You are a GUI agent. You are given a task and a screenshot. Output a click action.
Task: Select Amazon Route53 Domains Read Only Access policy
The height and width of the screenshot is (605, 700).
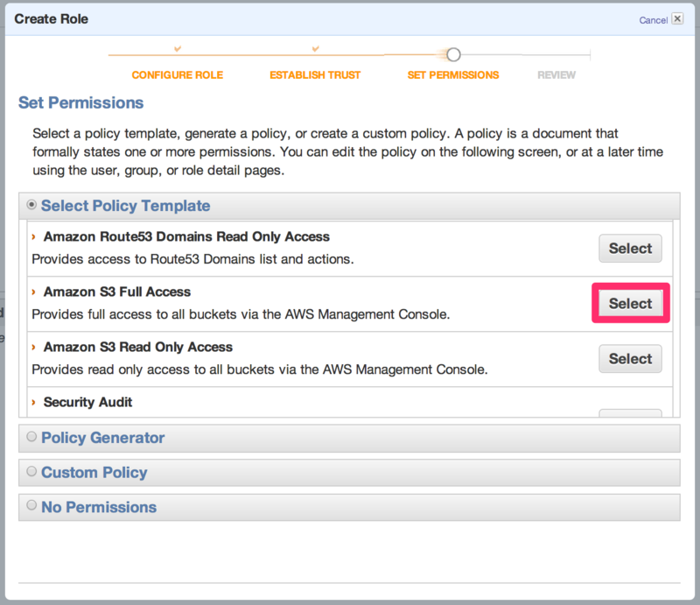(630, 249)
